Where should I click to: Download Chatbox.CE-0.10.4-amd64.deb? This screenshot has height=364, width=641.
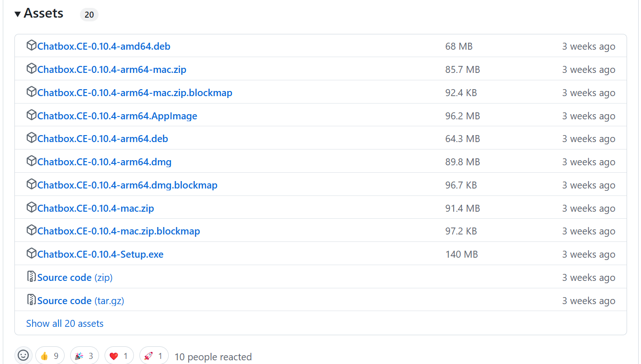tap(104, 46)
